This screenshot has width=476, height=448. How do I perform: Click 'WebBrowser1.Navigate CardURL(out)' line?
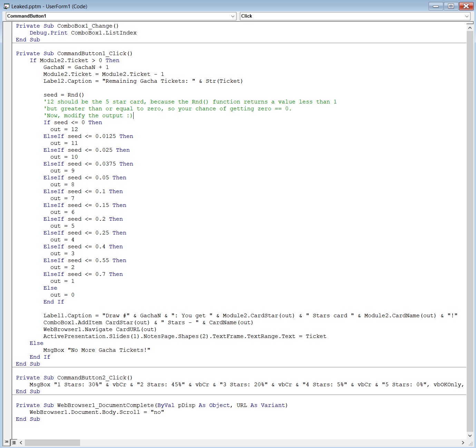point(100,329)
